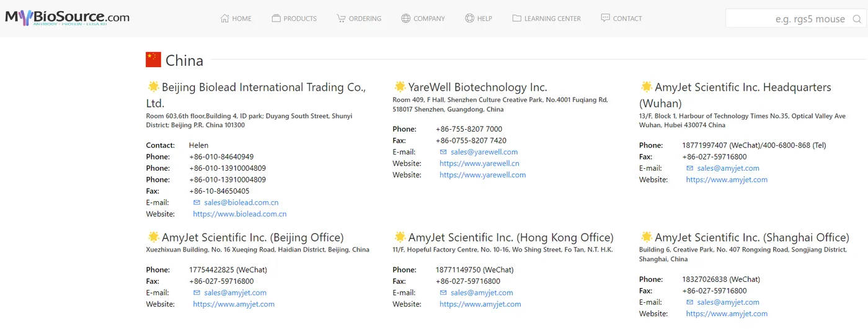Click WeChat number 17754422825
Image resolution: width=868 pixels, height=329 pixels.
coord(228,270)
